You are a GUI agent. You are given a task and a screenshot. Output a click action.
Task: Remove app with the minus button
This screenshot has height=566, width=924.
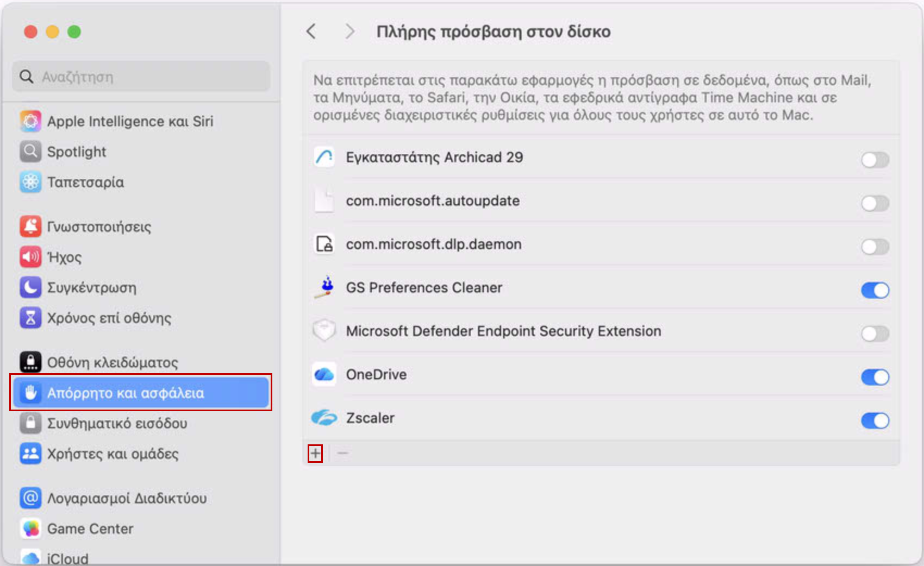click(343, 453)
